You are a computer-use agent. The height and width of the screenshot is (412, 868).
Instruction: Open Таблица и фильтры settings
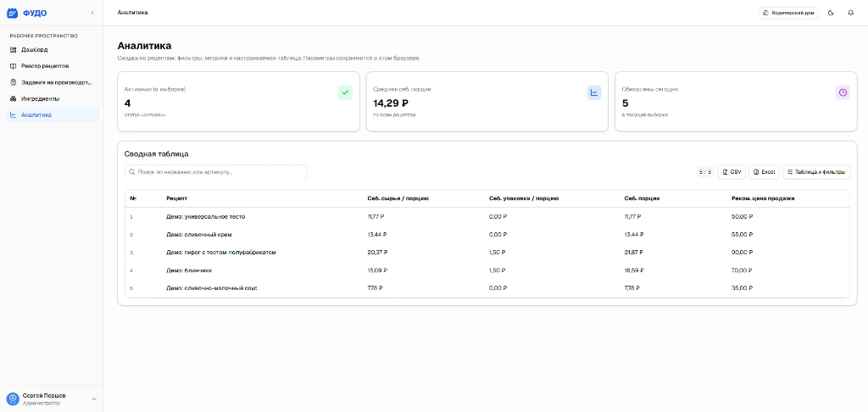(x=815, y=171)
